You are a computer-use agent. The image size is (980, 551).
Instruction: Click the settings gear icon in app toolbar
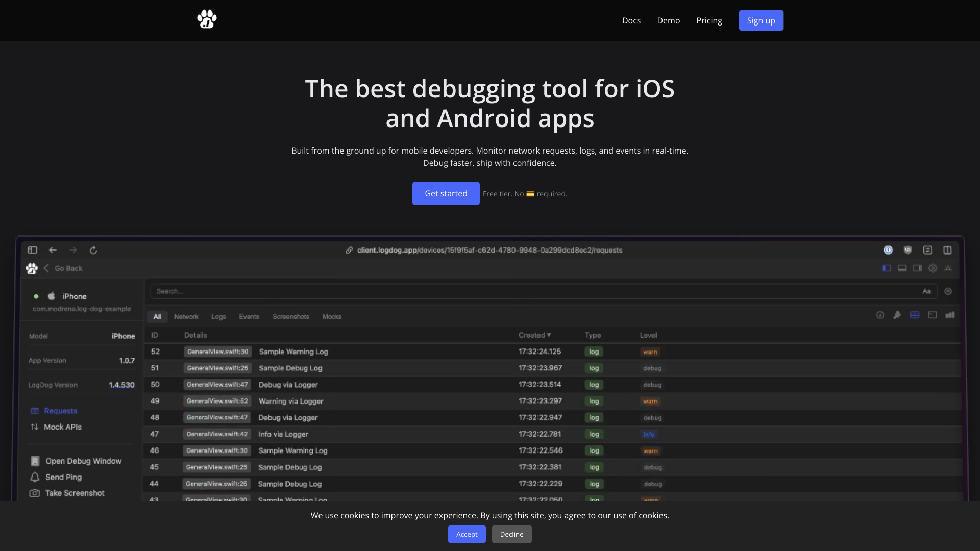pos(933,268)
